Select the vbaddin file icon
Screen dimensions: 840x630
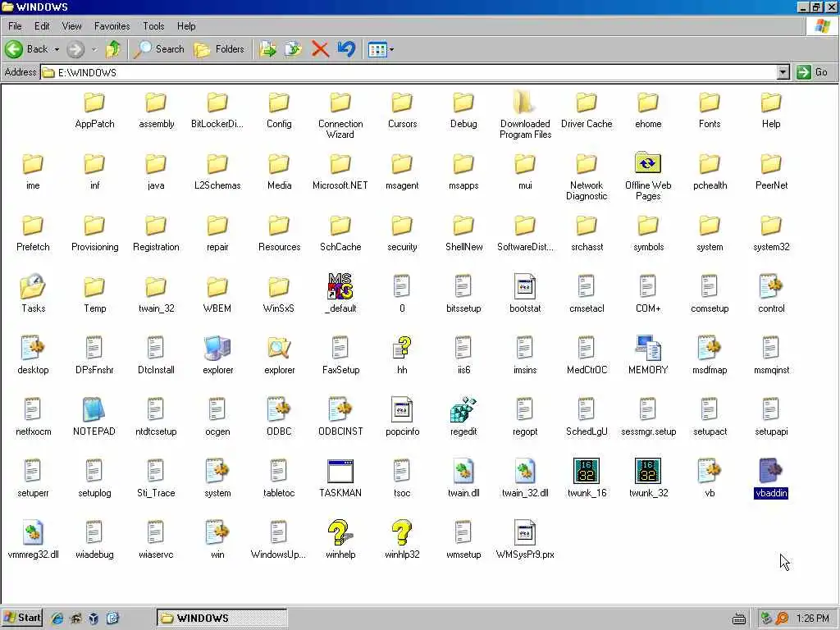[x=771, y=472]
